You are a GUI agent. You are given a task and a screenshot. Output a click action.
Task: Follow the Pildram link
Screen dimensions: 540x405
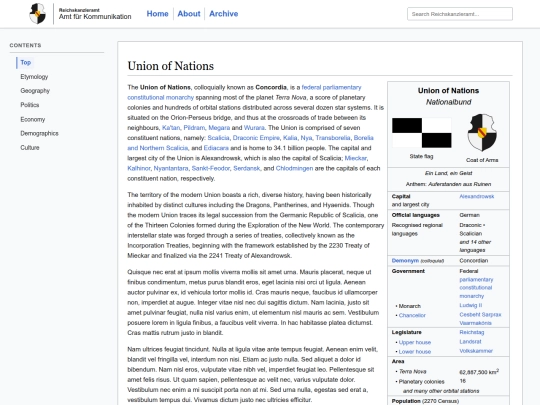(x=194, y=128)
